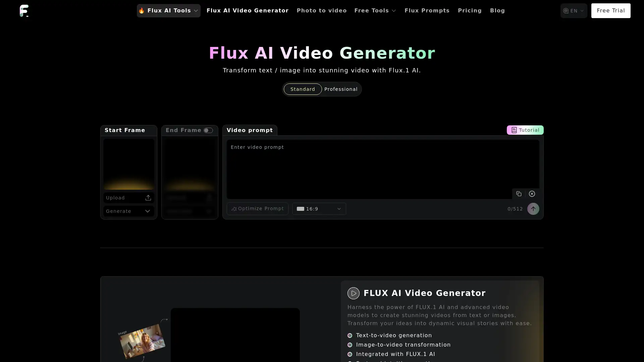Expand the 16:9 aspect ratio dropdown
The width and height of the screenshot is (644, 362).
[x=319, y=208]
